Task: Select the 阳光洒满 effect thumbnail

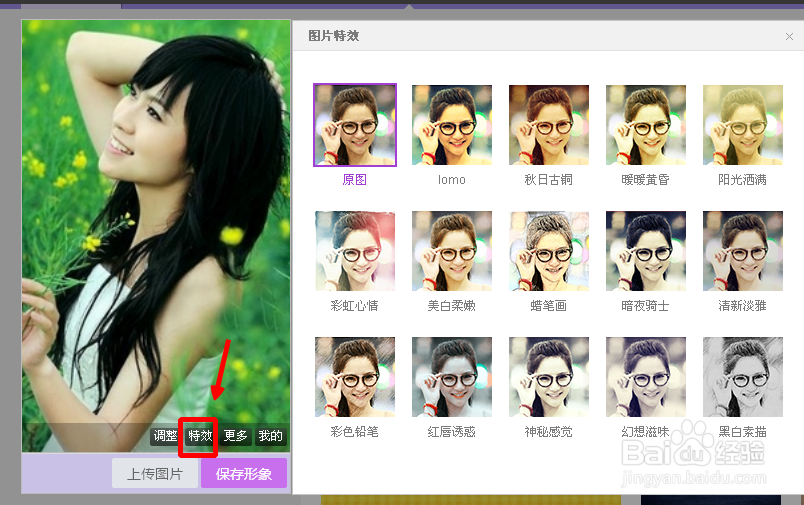Action: (743, 125)
